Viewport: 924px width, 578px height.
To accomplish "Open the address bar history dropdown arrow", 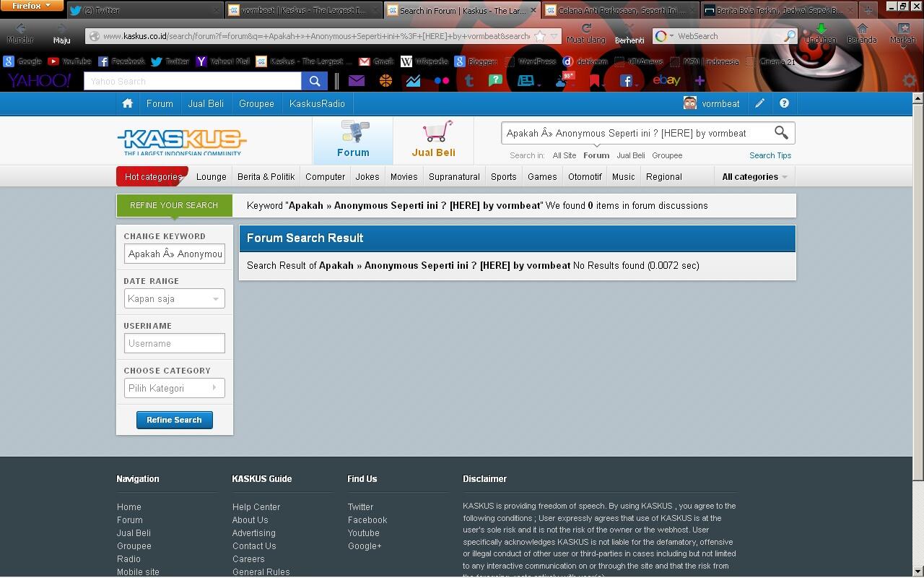I will click(554, 36).
